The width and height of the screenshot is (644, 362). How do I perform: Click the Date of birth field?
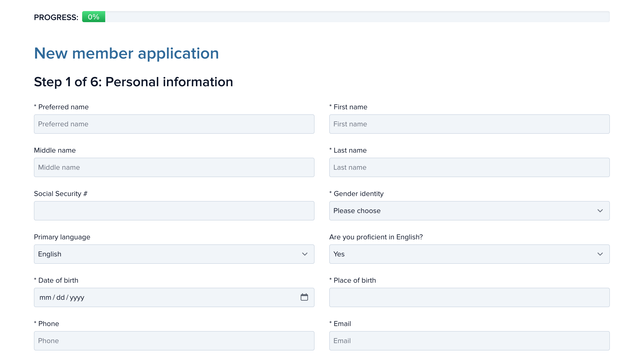174,297
